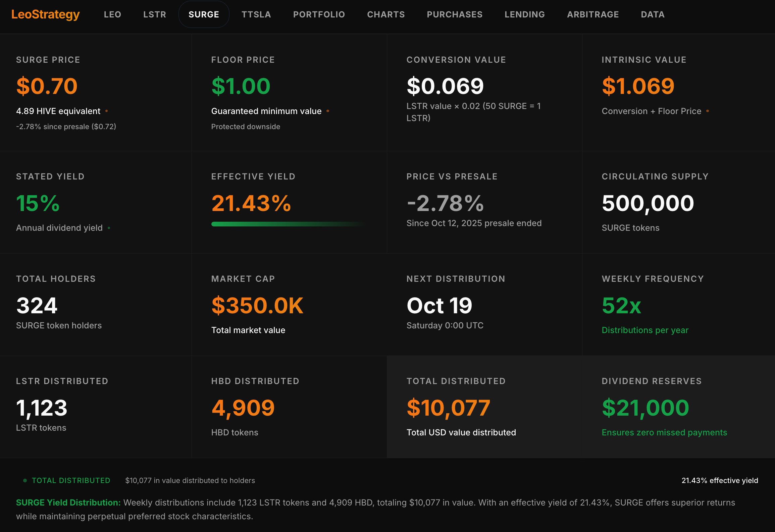
Task: Switch to the LENDING tab
Action: (x=525, y=14)
